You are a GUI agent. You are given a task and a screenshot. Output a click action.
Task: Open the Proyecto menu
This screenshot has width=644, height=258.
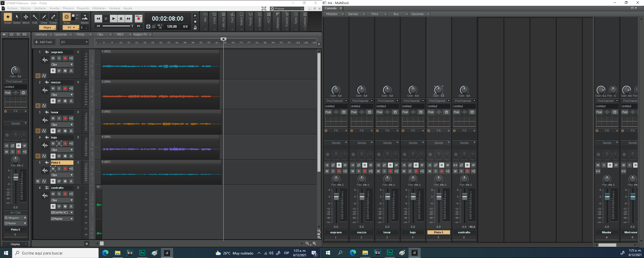coord(83,8)
